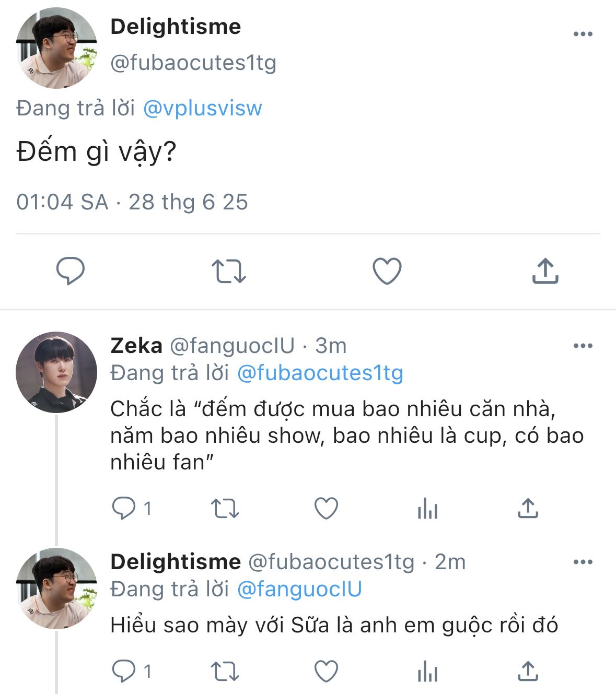Like Delightisme's bottom reply
Image resolution: width=616 pixels, height=694 pixels.
[326, 672]
